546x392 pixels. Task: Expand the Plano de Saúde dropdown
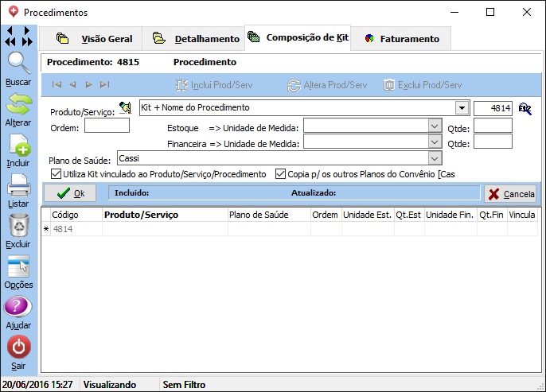tap(435, 158)
